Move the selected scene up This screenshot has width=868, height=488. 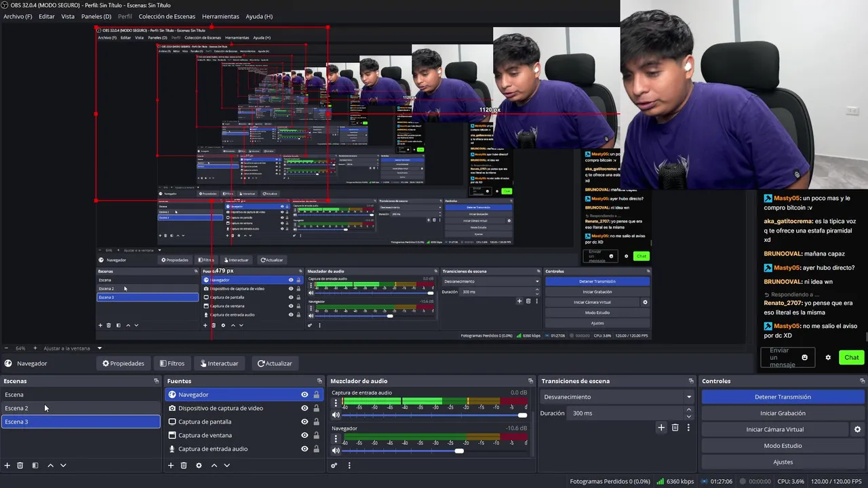pyautogui.click(x=50, y=466)
